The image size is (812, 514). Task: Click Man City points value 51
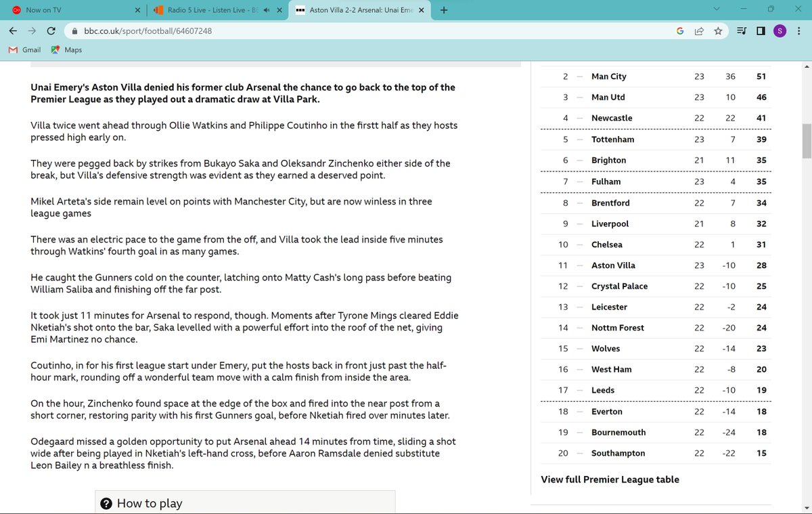761,77
